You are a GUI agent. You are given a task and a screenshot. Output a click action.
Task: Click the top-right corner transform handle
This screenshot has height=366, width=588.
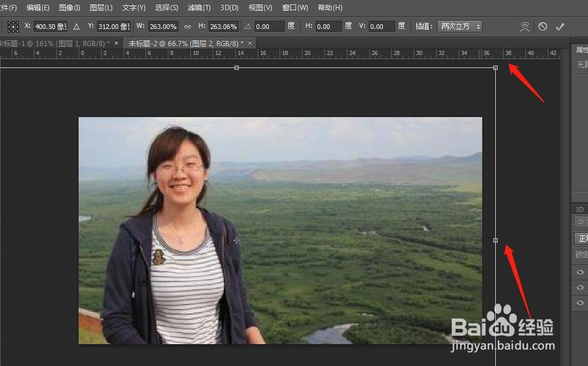point(495,68)
